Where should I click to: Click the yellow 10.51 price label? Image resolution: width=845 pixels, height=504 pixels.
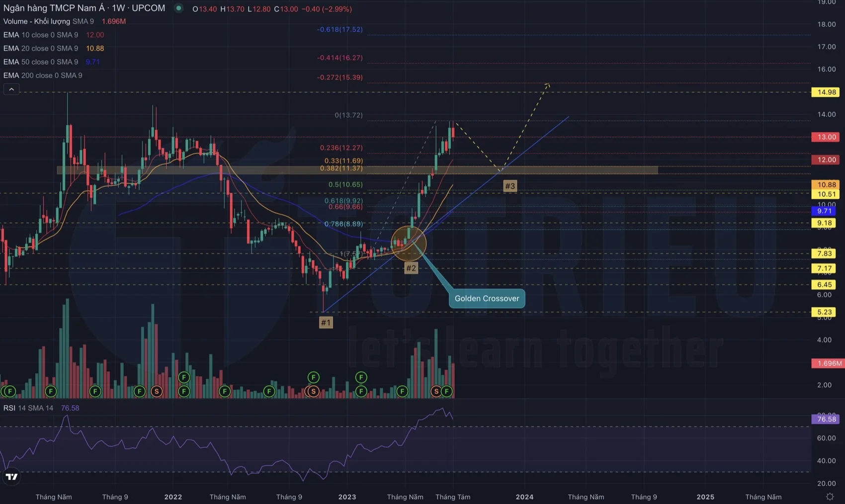[x=827, y=194]
